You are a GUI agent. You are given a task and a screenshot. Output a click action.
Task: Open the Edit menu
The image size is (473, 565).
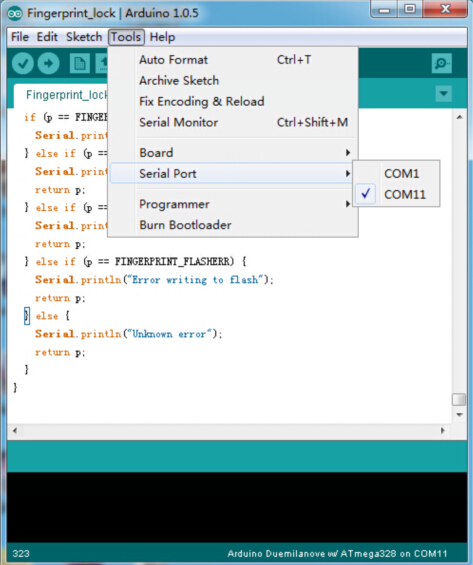coord(47,37)
